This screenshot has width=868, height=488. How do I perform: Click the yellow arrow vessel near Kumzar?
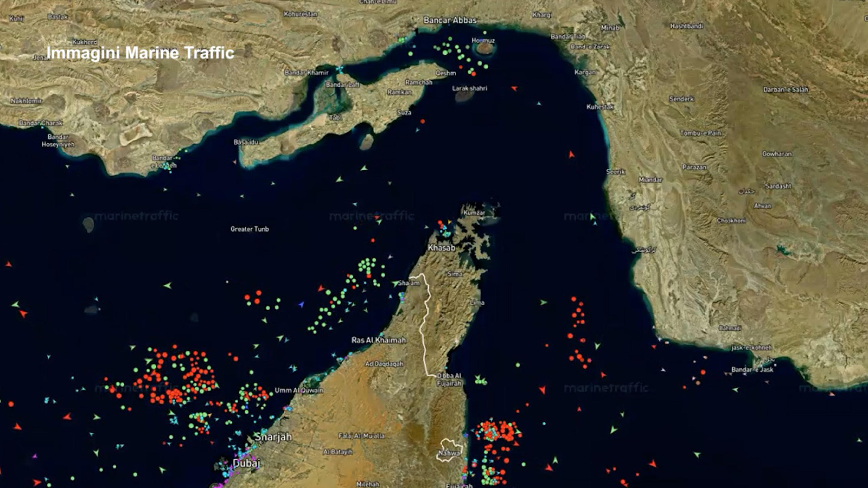click(x=450, y=222)
